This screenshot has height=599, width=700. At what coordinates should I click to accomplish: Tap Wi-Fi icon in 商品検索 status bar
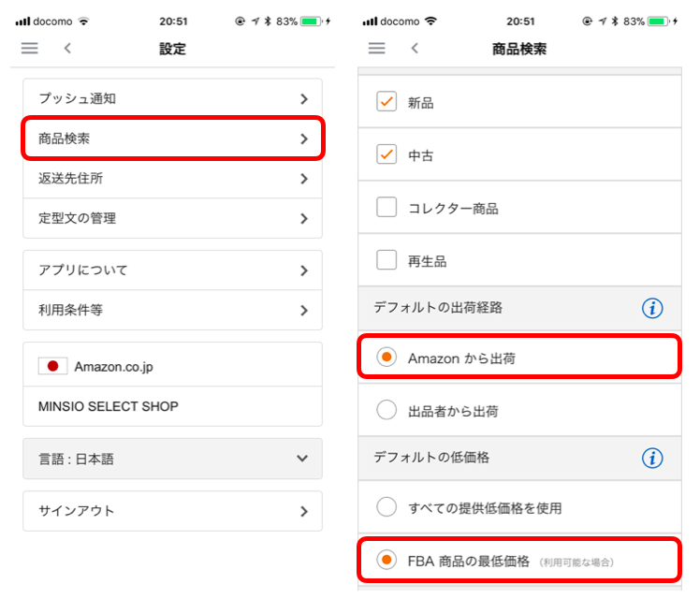(430, 21)
